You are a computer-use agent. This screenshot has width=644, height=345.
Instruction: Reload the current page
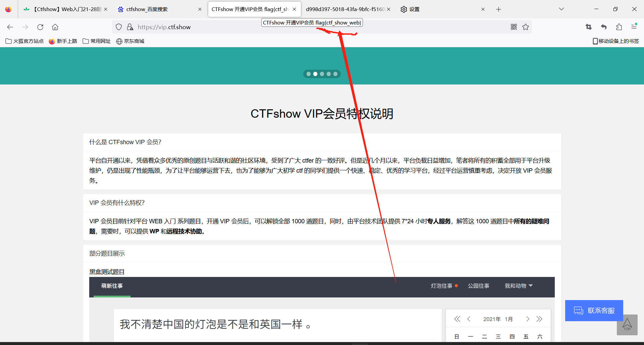(x=40, y=27)
